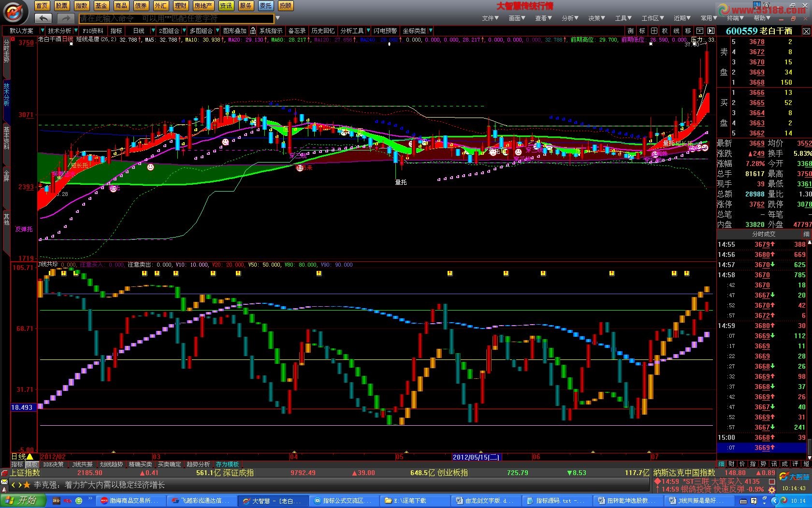This screenshot has width=812, height=508.
Task: Click the next news arrow in ticker
Action: click(20, 485)
